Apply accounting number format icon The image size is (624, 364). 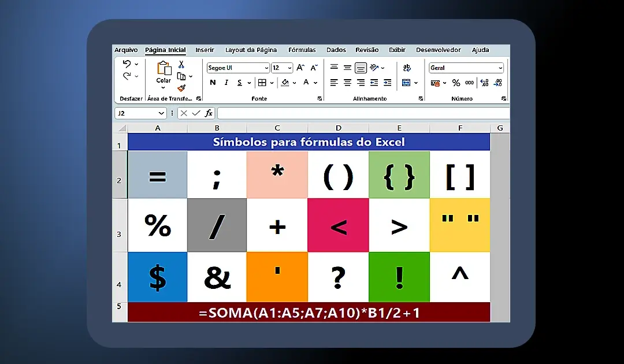(x=435, y=83)
